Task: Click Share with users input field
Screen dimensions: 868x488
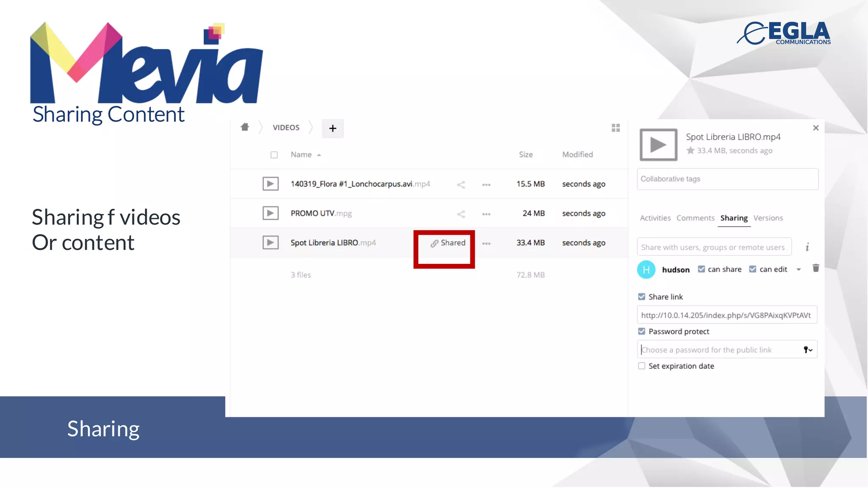Action: (714, 247)
